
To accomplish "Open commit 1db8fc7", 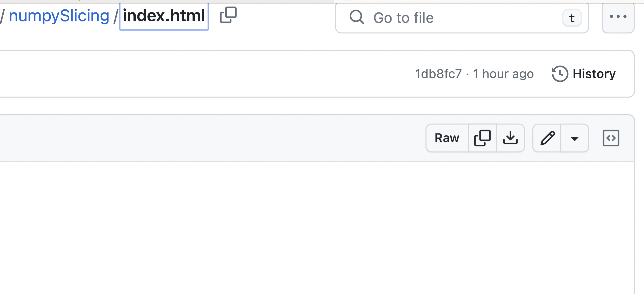I will coord(438,74).
